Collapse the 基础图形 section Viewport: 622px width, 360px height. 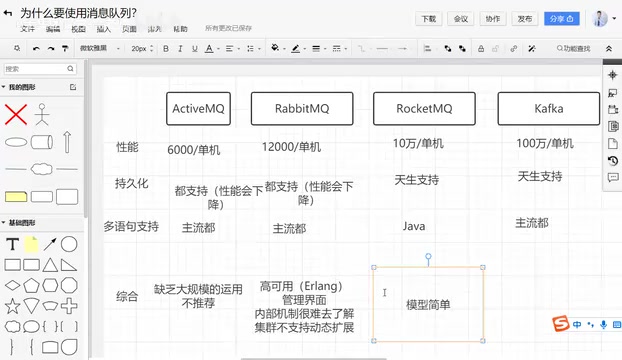(x=4, y=223)
